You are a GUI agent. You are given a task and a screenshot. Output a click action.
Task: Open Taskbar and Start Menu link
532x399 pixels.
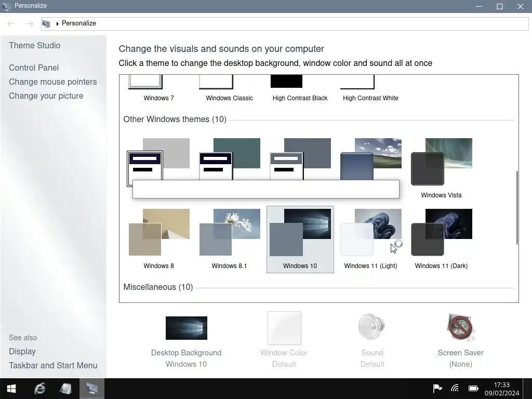click(x=53, y=365)
